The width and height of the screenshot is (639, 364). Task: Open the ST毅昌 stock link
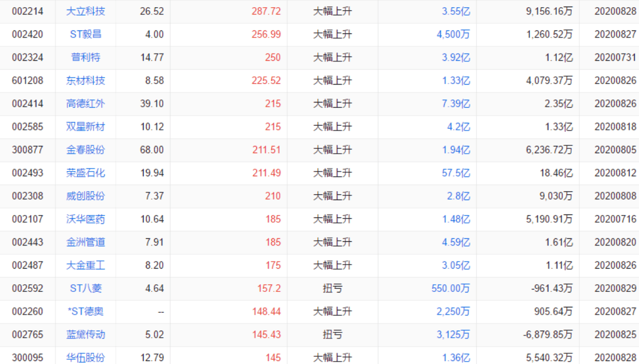(x=86, y=34)
